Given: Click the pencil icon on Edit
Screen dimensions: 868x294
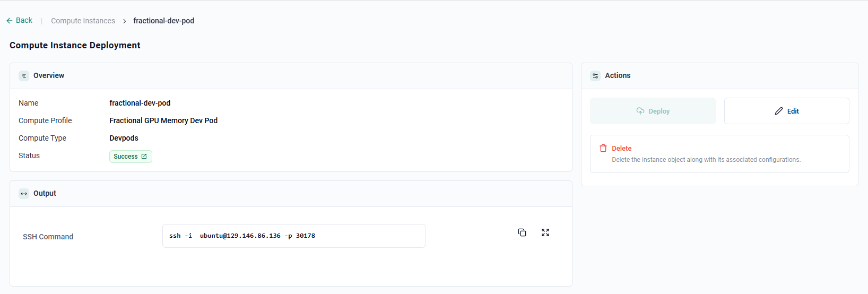Looking at the screenshot, I should coord(779,111).
